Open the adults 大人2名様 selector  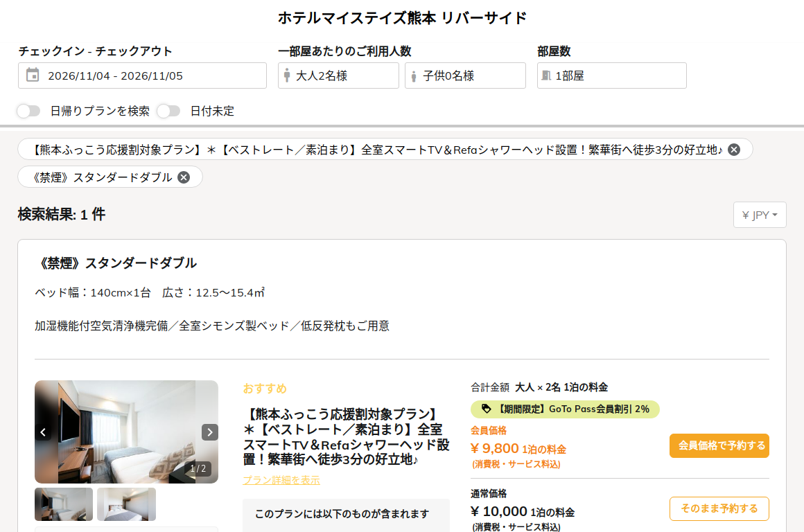pos(338,76)
